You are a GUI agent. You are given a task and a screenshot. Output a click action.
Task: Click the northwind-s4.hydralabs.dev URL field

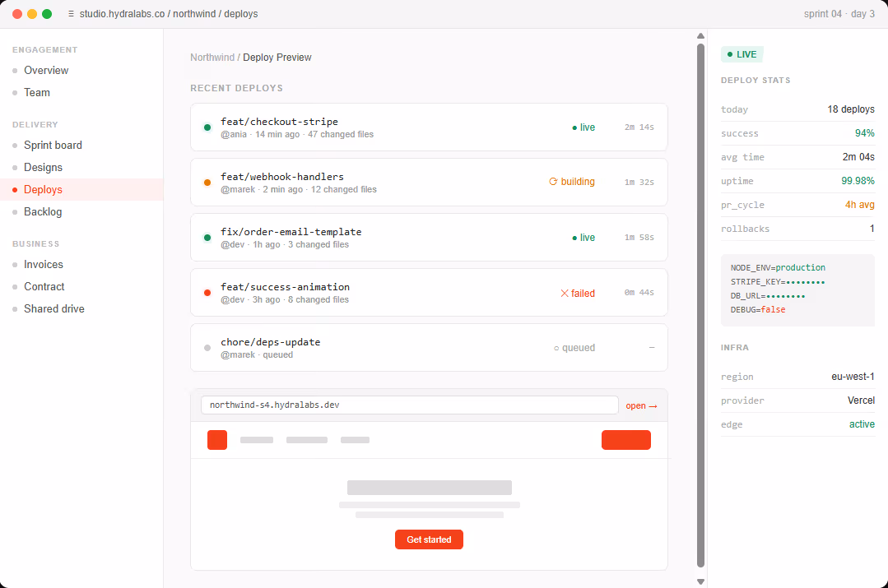[410, 405]
